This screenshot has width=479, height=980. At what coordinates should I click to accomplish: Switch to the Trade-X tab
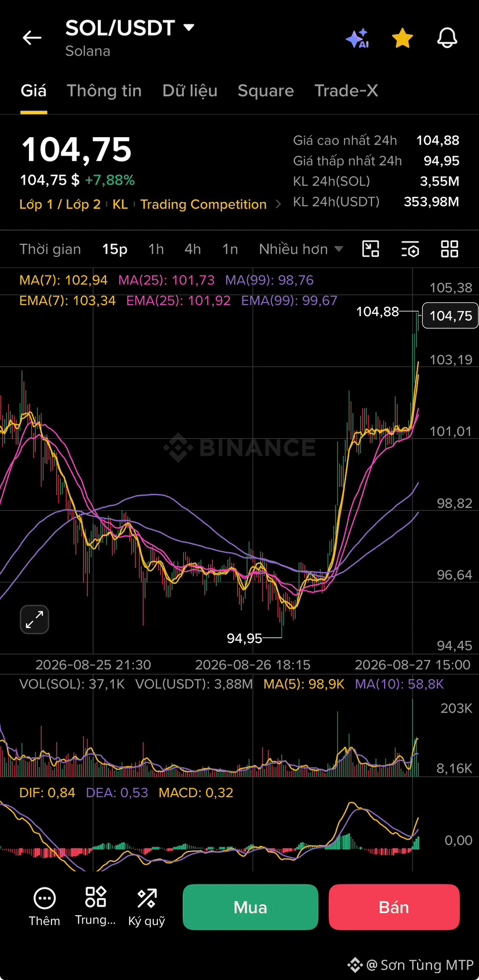point(346,91)
